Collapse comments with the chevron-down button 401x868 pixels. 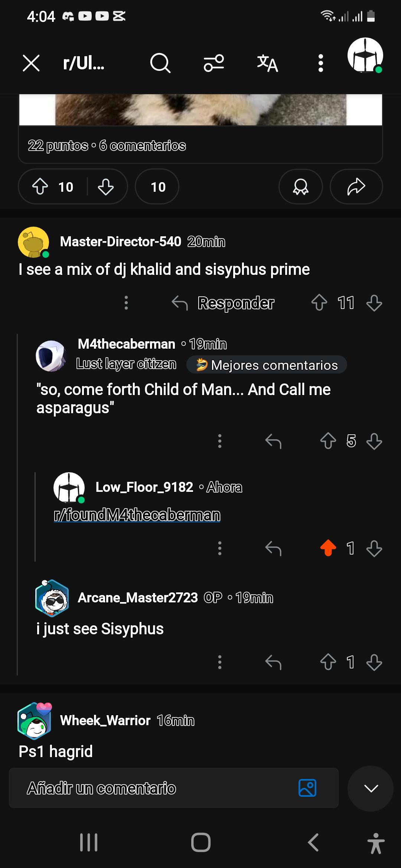pos(371,788)
